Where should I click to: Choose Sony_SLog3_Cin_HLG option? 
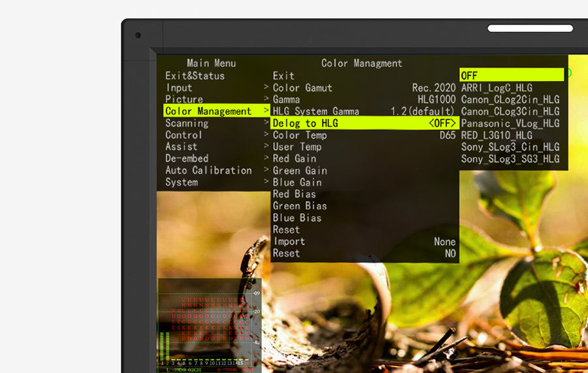[x=510, y=147]
